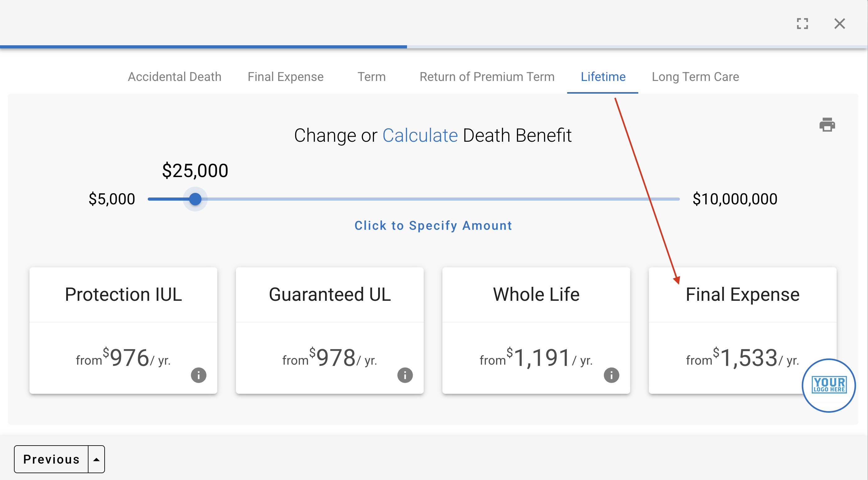Click the Previous button

click(51, 459)
